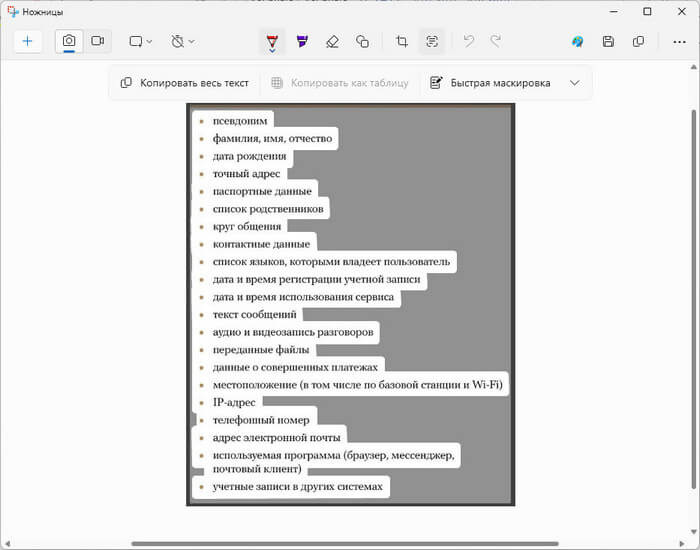This screenshot has width=700, height=550.
Task: Copy the snip to the clipboard
Action: (x=638, y=41)
